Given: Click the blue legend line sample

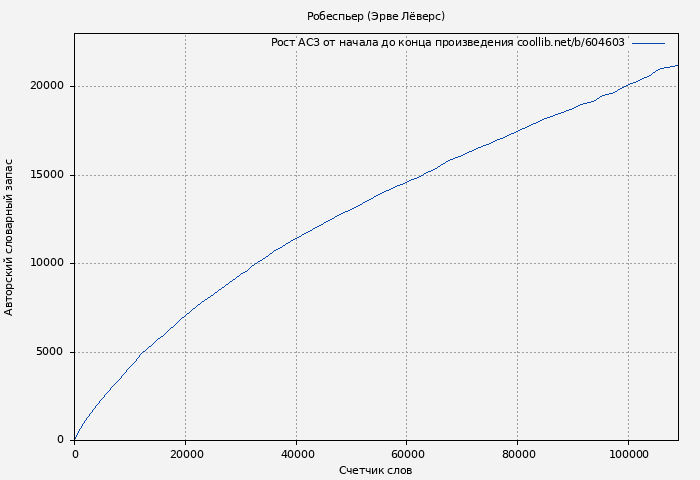Looking at the screenshot, I should pos(648,43).
